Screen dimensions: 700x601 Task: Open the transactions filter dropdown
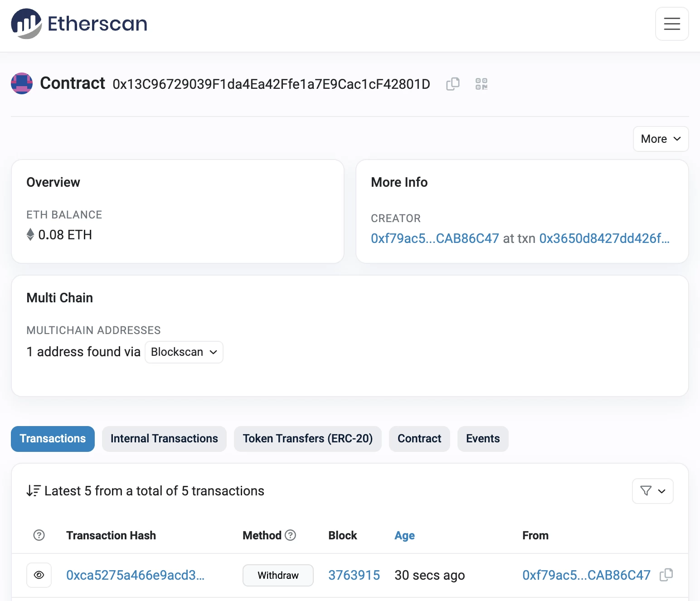click(x=653, y=491)
